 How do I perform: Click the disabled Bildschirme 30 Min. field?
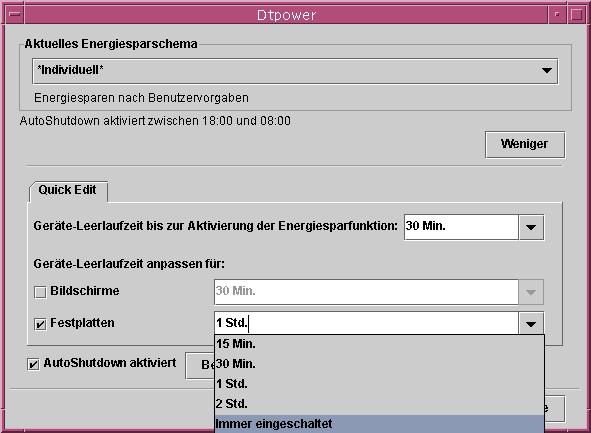[366, 292]
